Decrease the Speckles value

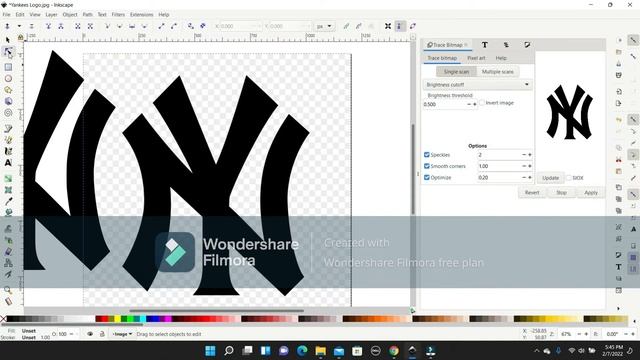(x=524, y=155)
